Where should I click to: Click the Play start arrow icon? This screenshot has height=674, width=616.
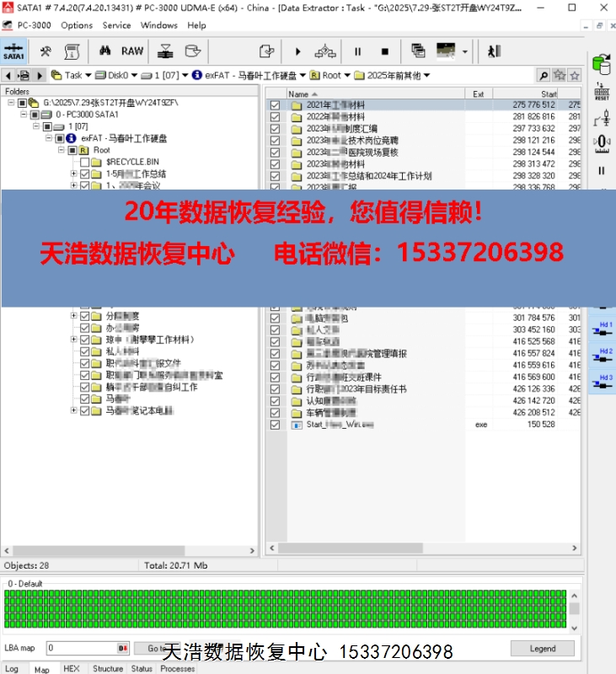tap(297, 51)
